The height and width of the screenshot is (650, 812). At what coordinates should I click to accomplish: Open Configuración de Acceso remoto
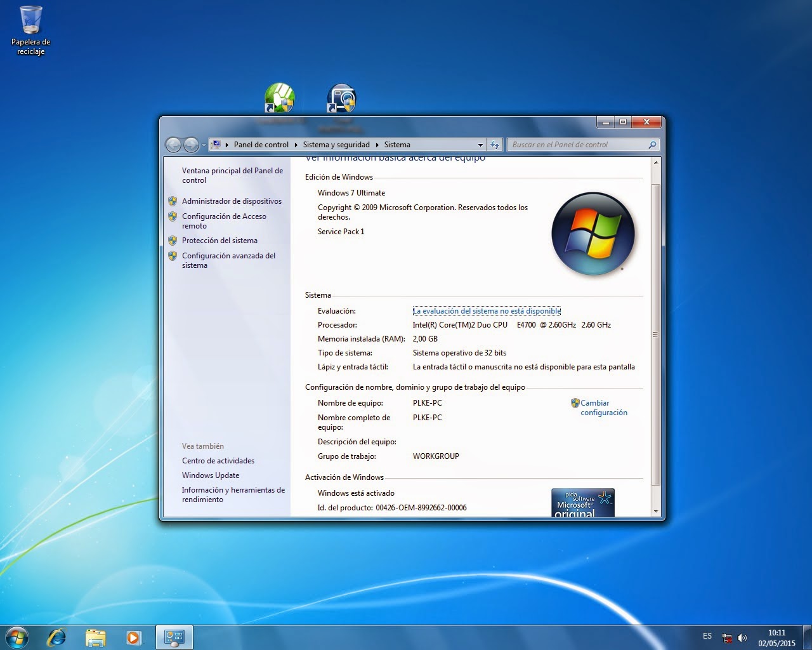[224, 221]
